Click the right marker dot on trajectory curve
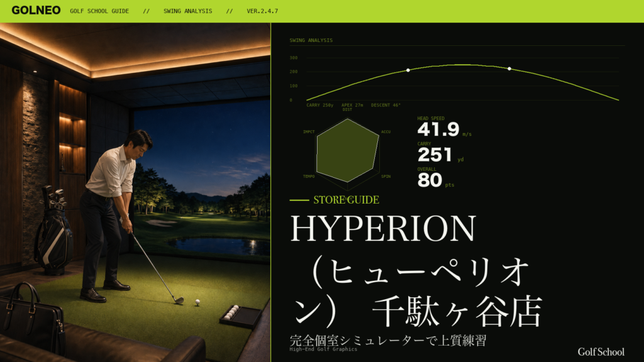The image size is (644, 362). (509, 69)
